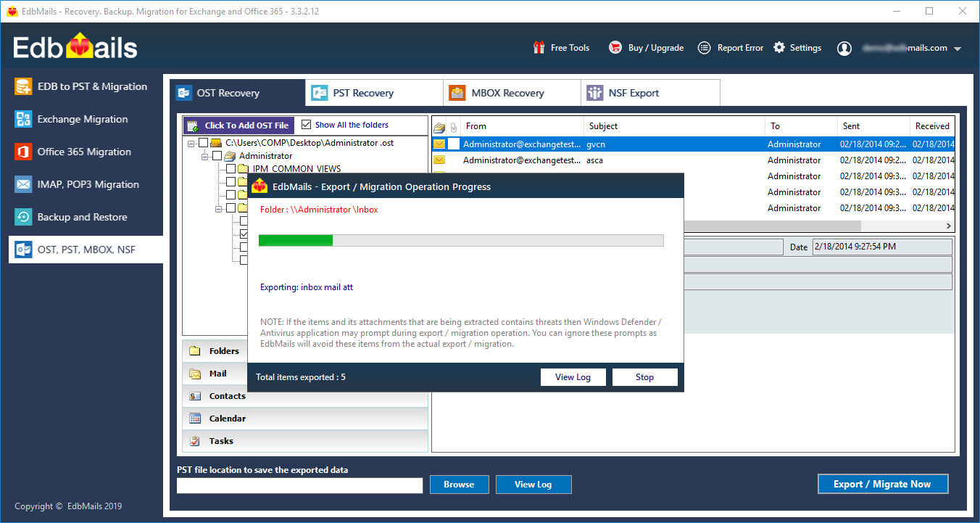Click the Date field showing 2/18/2014 9:27:54 PM
The width and height of the screenshot is (980, 523).
pos(882,247)
